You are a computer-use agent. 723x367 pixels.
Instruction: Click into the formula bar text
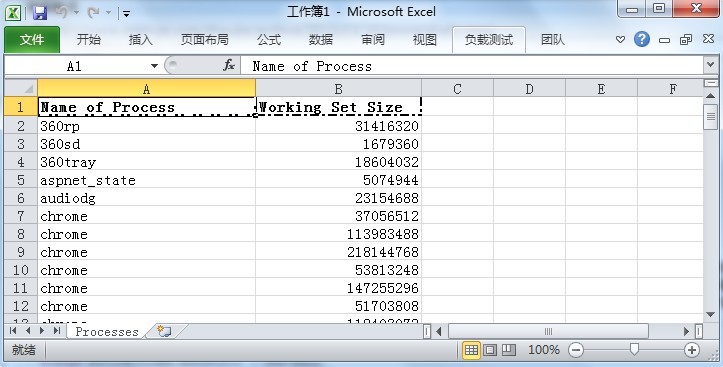(472, 66)
